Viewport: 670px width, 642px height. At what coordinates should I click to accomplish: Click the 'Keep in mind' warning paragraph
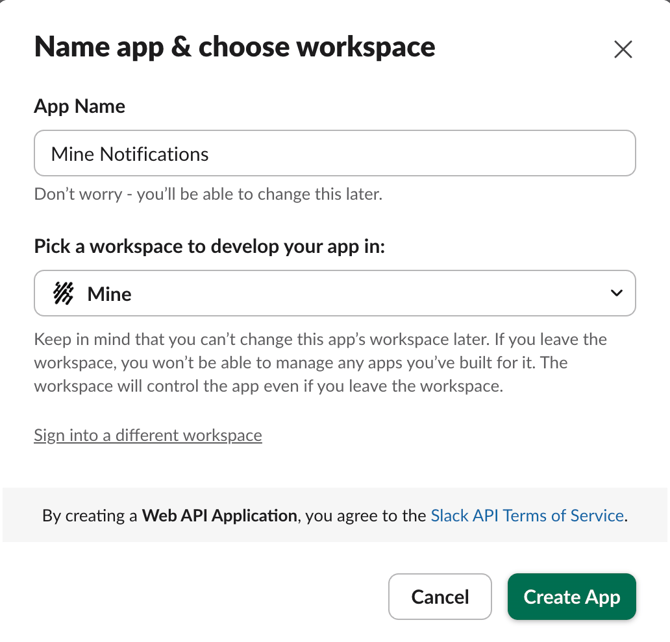[320, 362]
